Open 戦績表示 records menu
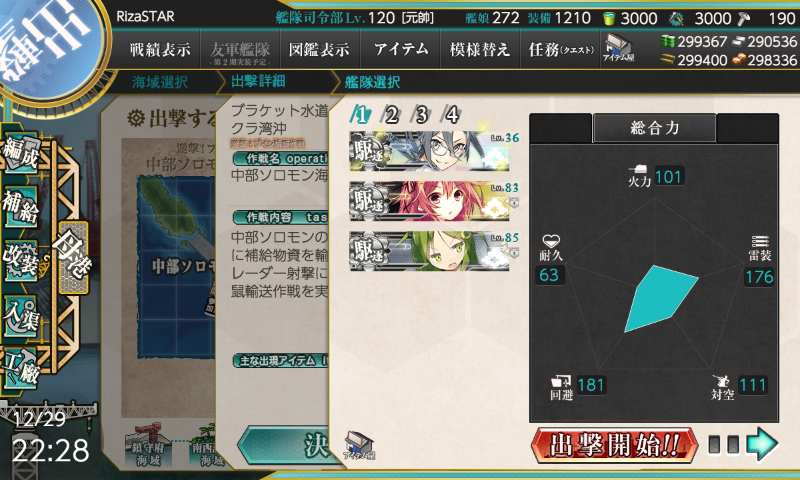The height and width of the screenshot is (480, 800). click(x=160, y=49)
